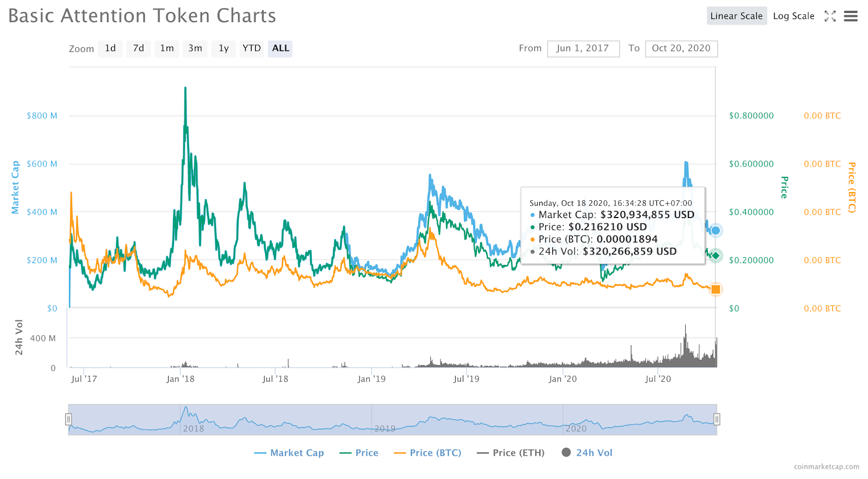The image size is (868, 479).
Task: Click the $0.600000 price axis label
Action: tap(751, 164)
